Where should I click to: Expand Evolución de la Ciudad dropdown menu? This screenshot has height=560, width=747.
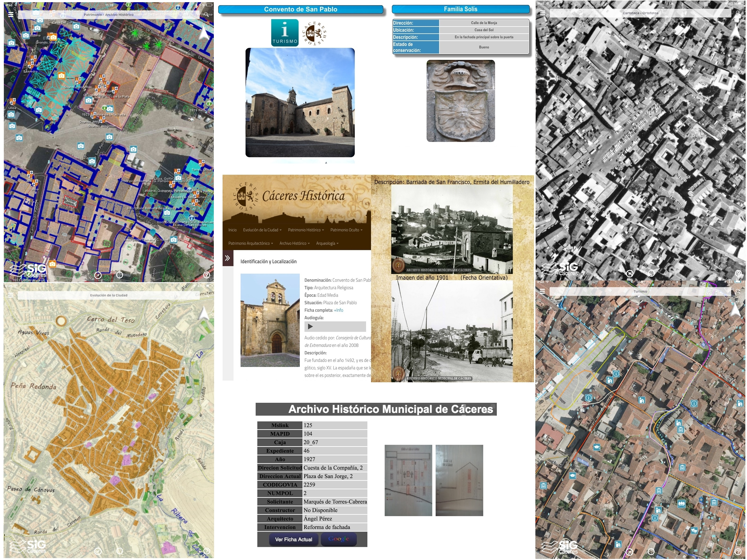[262, 230]
